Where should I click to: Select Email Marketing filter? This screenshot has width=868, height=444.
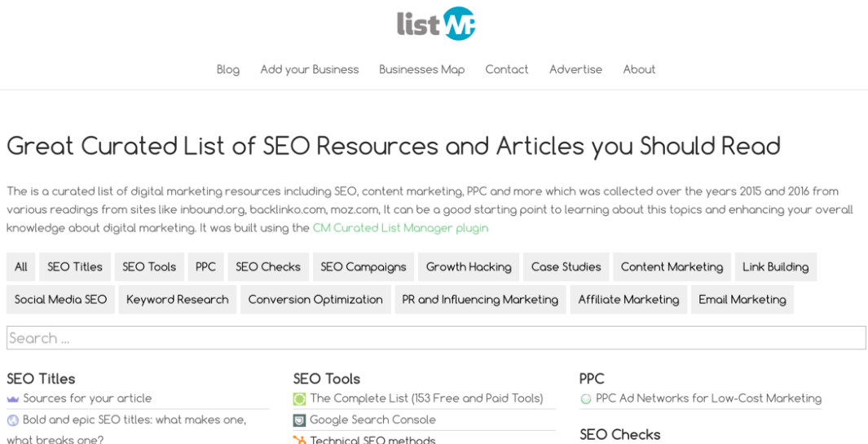point(742,300)
